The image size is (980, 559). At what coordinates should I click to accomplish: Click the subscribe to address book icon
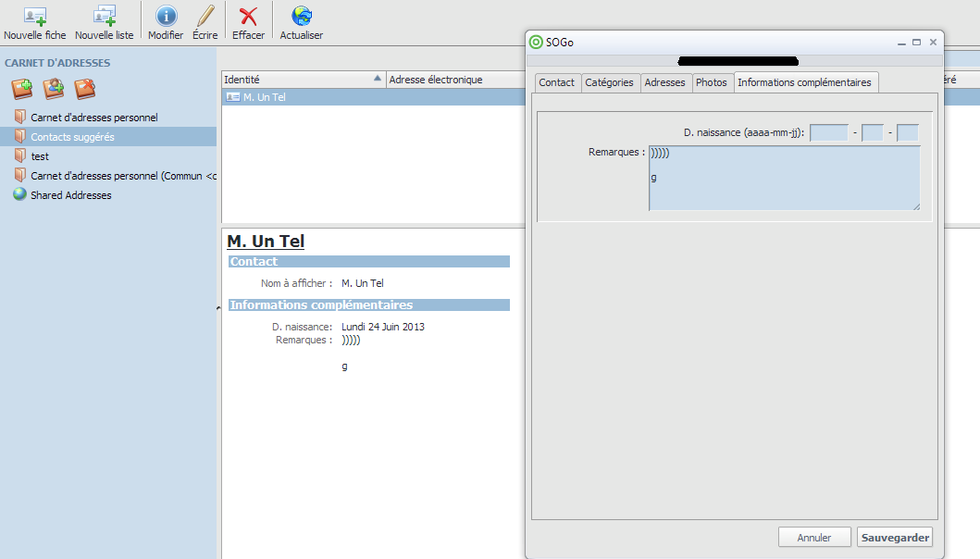[54, 89]
